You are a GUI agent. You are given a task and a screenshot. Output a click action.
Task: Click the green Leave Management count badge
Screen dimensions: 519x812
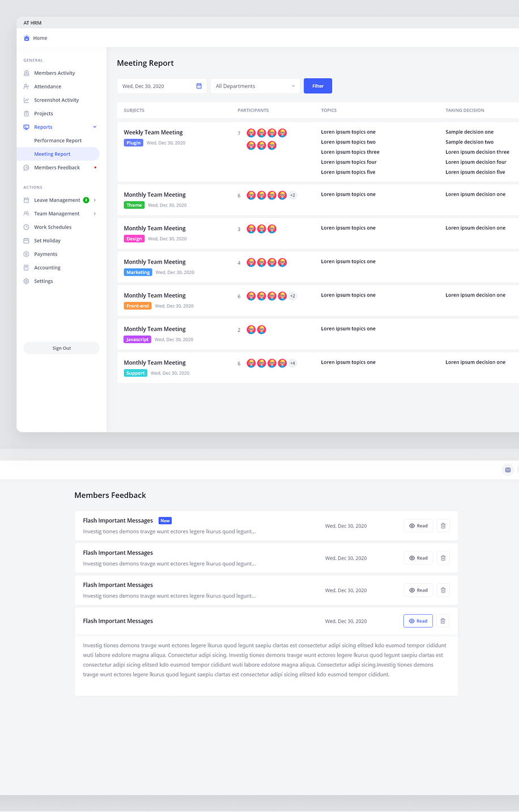click(86, 200)
